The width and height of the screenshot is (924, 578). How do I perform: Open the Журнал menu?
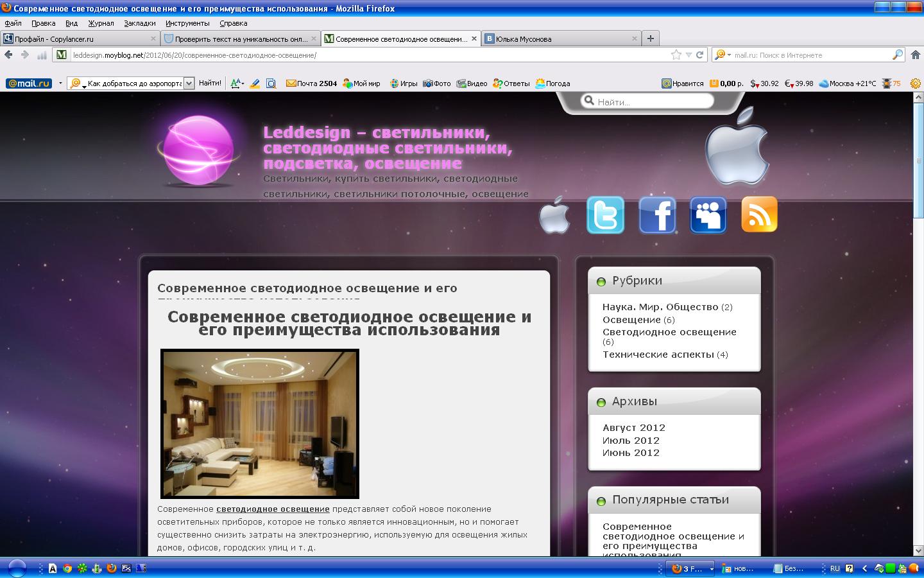click(x=101, y=23)
